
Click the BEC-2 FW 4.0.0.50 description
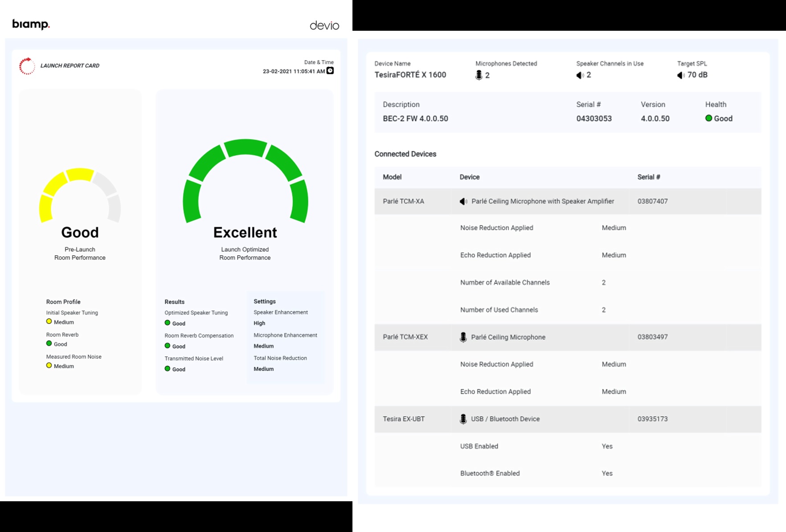point(415,119)
